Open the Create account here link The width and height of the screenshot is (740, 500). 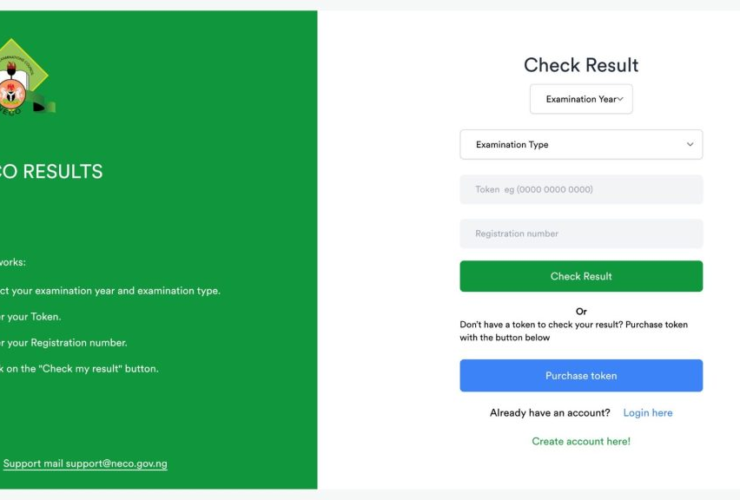[x=580, y=441]
